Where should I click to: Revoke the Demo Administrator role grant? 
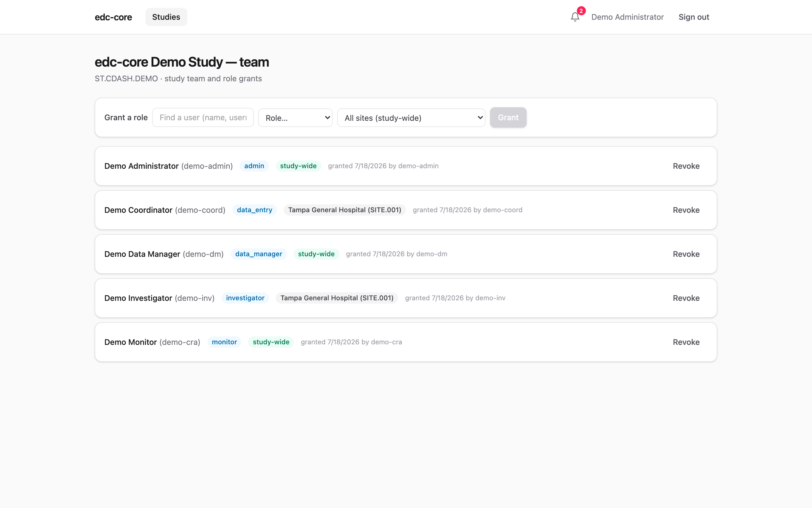pyautogui.click(x=686, y=166)
